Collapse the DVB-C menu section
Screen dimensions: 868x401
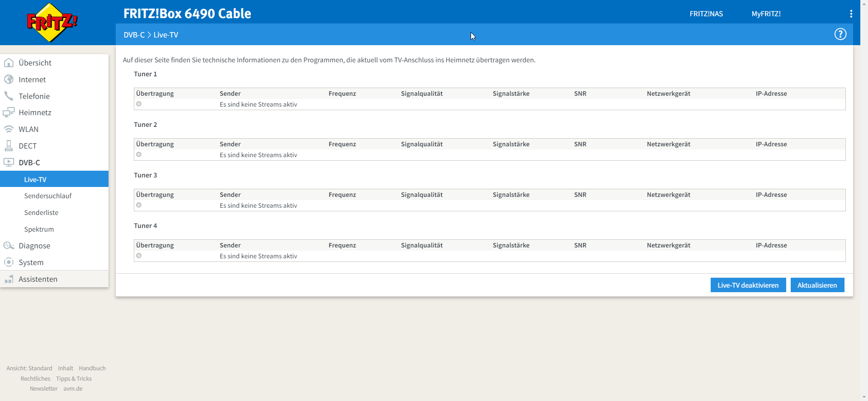pyautogui.click(x=54, y=163)
